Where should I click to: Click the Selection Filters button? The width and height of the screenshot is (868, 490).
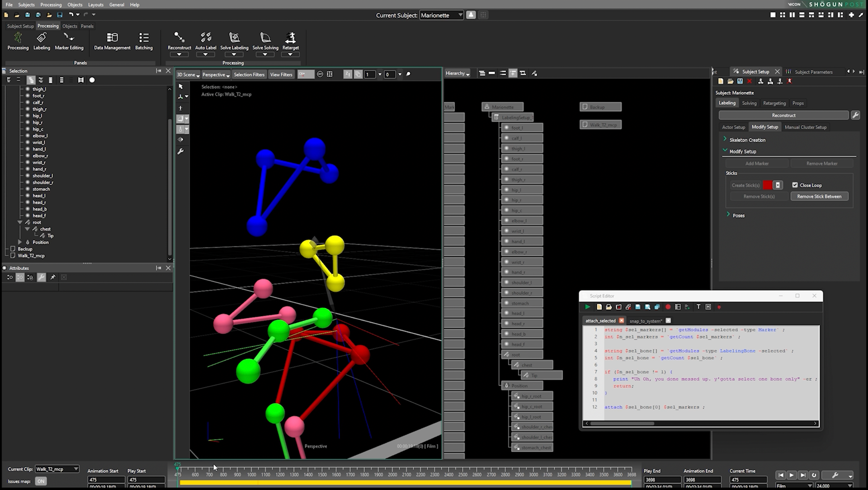(249, 75)
